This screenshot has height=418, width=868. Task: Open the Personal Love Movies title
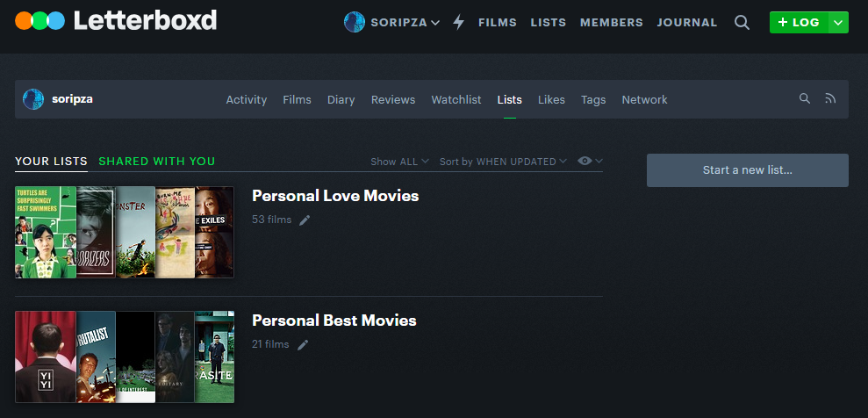click(x=335, y=196)
